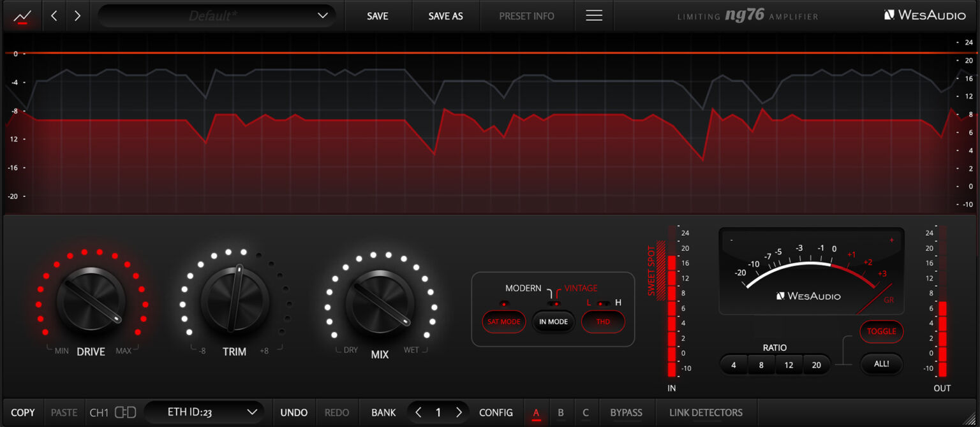Click the TOGGLE button

[x=882, y=331]
